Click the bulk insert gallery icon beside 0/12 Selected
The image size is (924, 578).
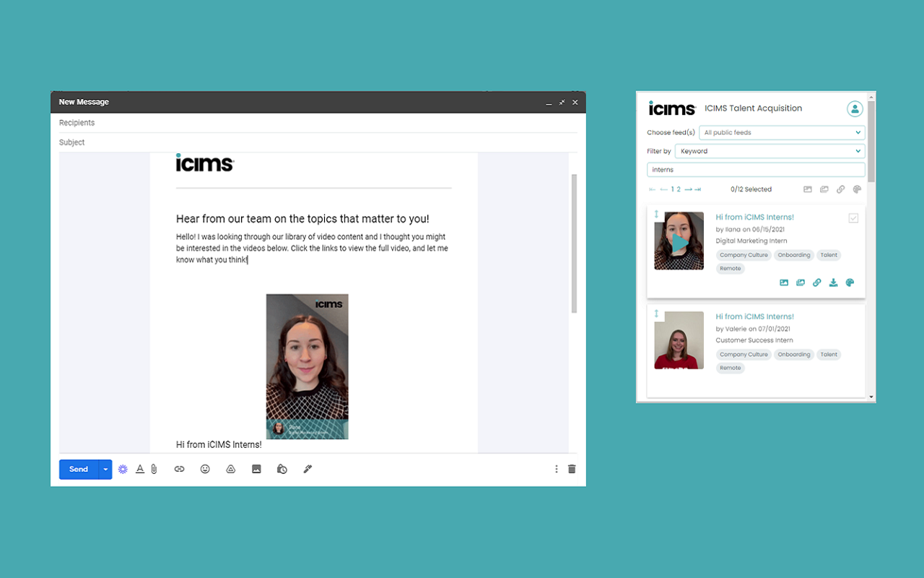click(824, 189)
